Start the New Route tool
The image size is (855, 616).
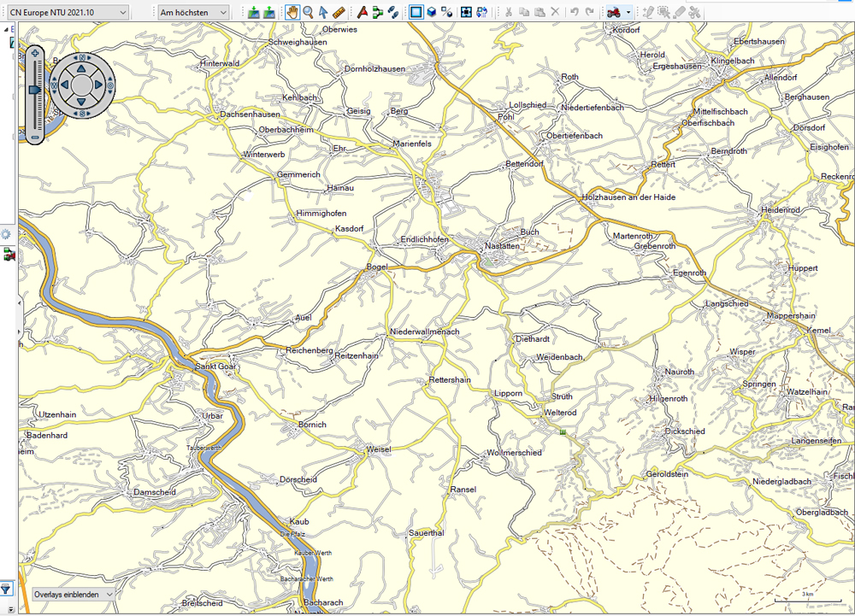[x=377, y=12]
